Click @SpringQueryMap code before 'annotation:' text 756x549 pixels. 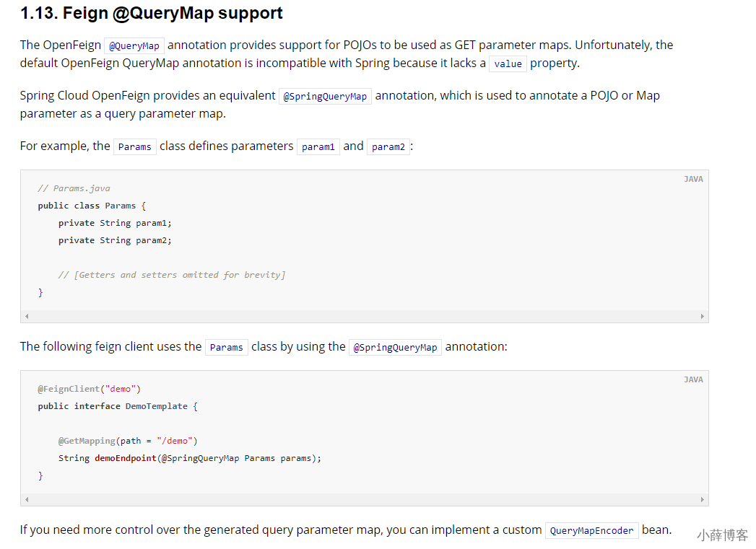pyautogui.click(x=395, y=347)
